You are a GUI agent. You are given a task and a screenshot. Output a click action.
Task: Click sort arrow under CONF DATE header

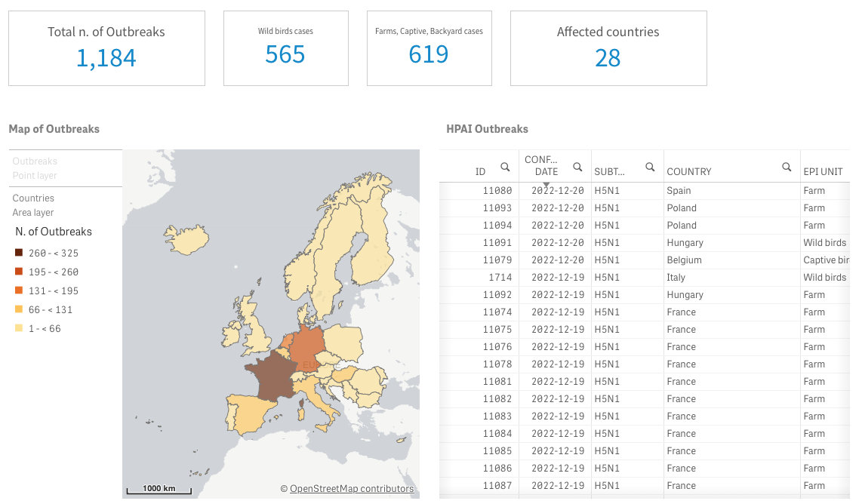coord(546,185)
